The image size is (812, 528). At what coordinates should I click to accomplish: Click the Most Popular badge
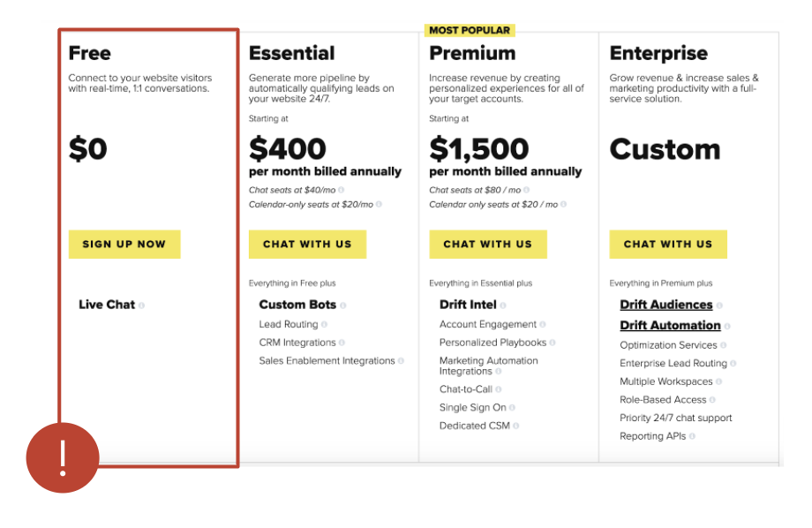(470, 31)
